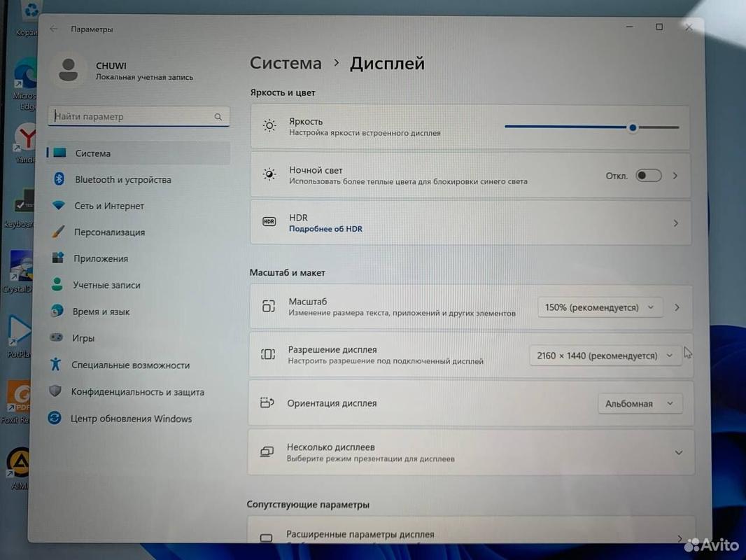
Task: Click the Масштаб scale icon
Action: (268, 306)
